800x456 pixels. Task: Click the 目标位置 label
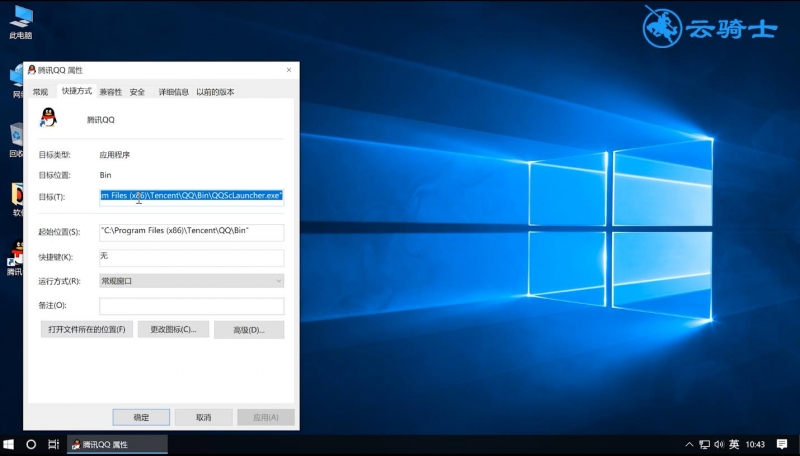(x=55, y=175)
